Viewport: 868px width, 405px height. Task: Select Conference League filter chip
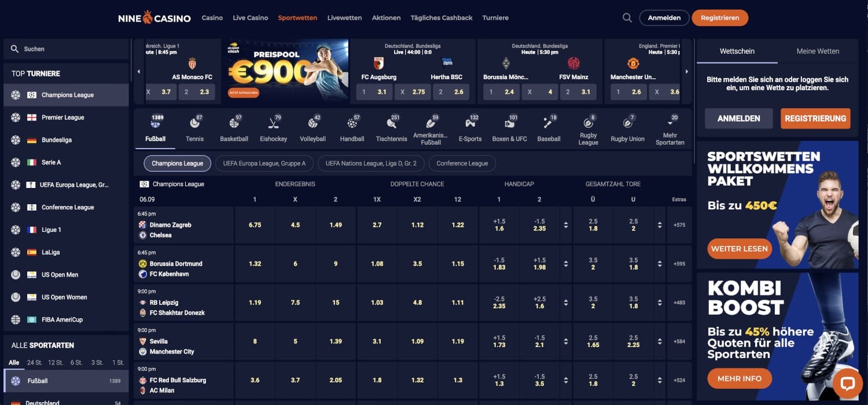(462, 164)
